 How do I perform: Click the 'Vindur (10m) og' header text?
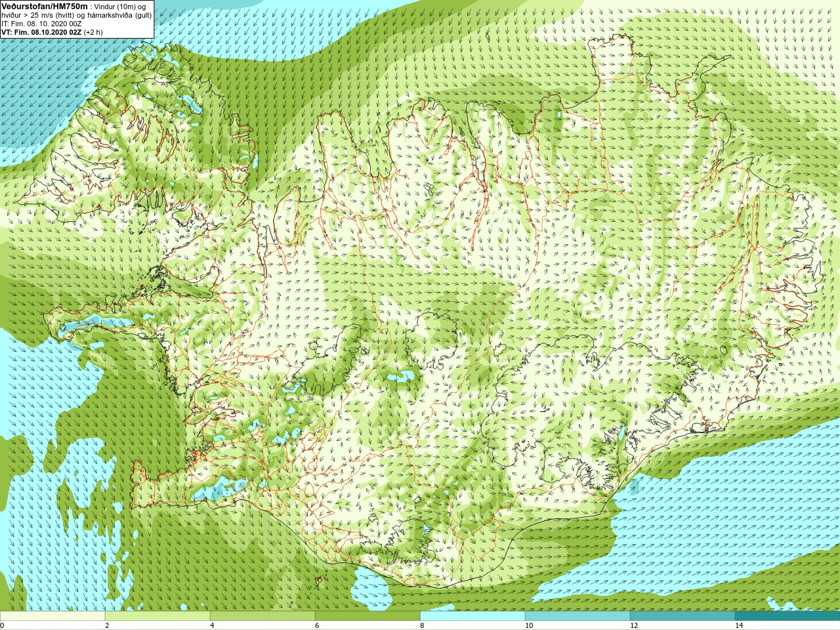(x=120, y=7)
